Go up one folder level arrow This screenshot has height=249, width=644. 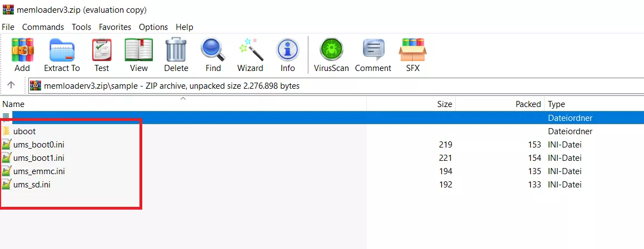coord(11,85)
